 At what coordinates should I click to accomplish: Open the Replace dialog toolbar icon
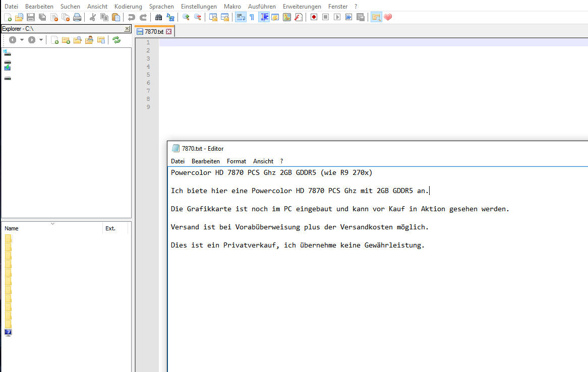pyautogui.click(x=170, y=17)
